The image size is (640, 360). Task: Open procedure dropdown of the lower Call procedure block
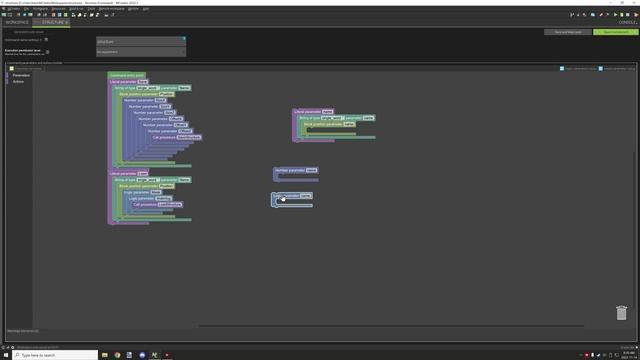click(x=170, y=204)
